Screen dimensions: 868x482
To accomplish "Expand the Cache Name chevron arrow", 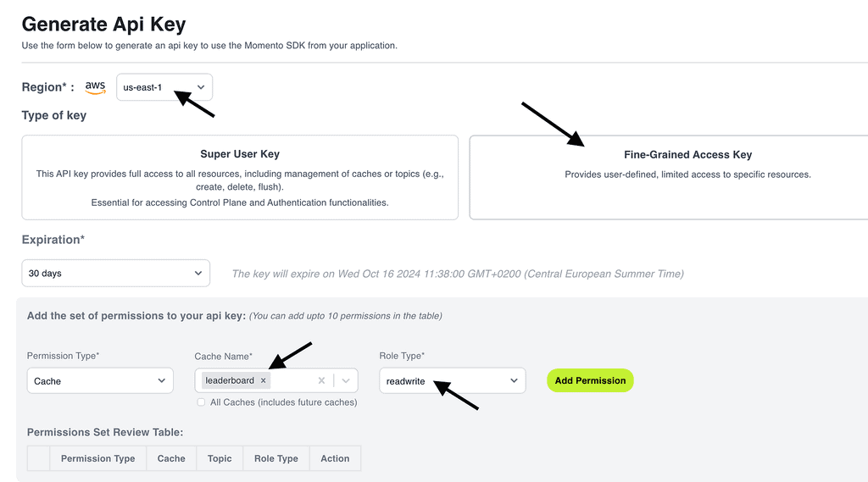I will coord(346,381).
